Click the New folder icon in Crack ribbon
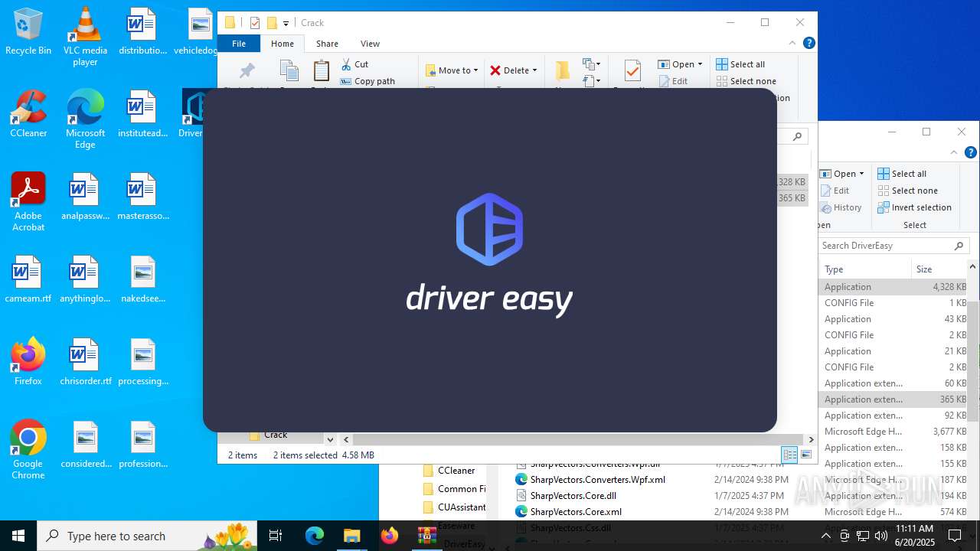This screenshot has width=980, height=551. tap(563, 71)
